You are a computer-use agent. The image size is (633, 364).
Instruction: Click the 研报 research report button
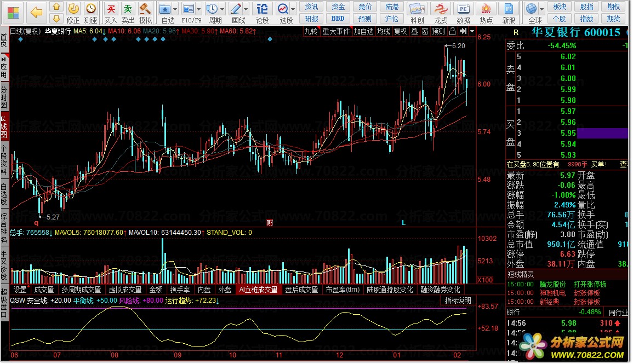(311, 19)
